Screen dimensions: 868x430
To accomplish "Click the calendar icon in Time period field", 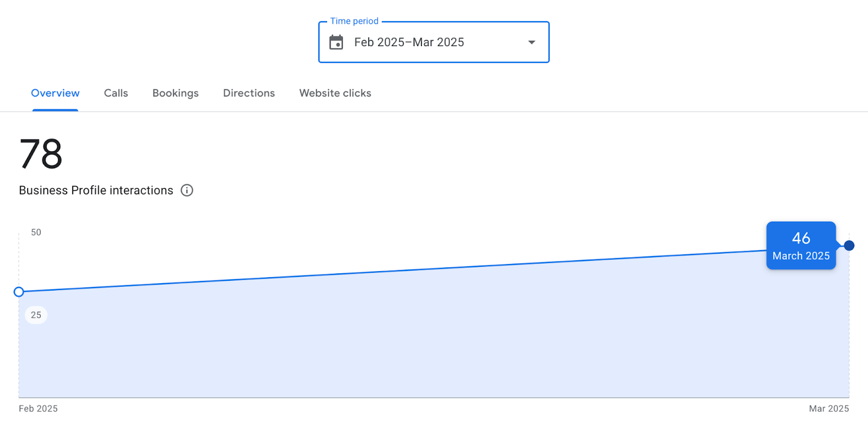I will pos(336,42).
